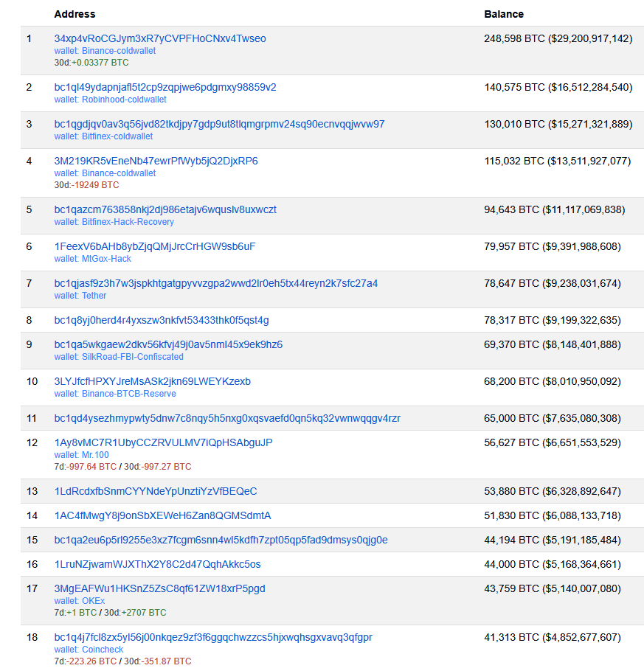Screen dimensions: 644x671
Task: Select the balance 115,032 BTC ($13,511,927,077)
Action: coord(558,161)
